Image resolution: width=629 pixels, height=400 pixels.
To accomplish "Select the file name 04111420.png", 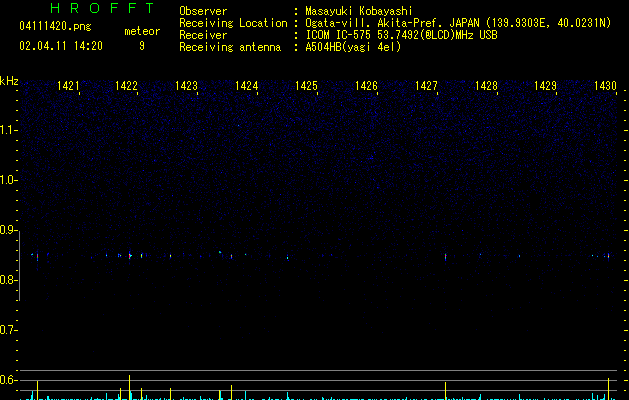I will point(55,26).
